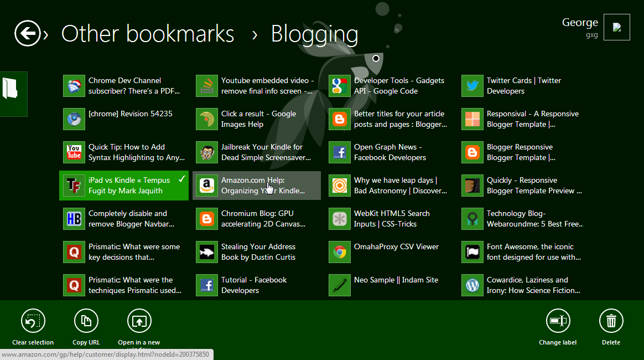This screenshot has width=644, height=360.
Task: Click the Quick Tip YouTube bookmark thumbnail
Action: coord(74,152)
